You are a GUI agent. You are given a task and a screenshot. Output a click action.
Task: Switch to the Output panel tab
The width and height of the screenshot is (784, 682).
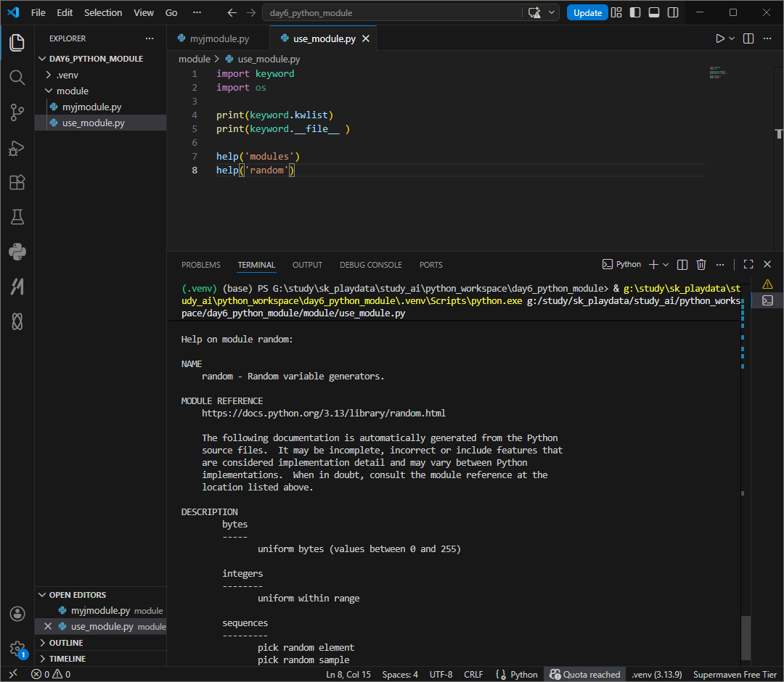point(307,265)
